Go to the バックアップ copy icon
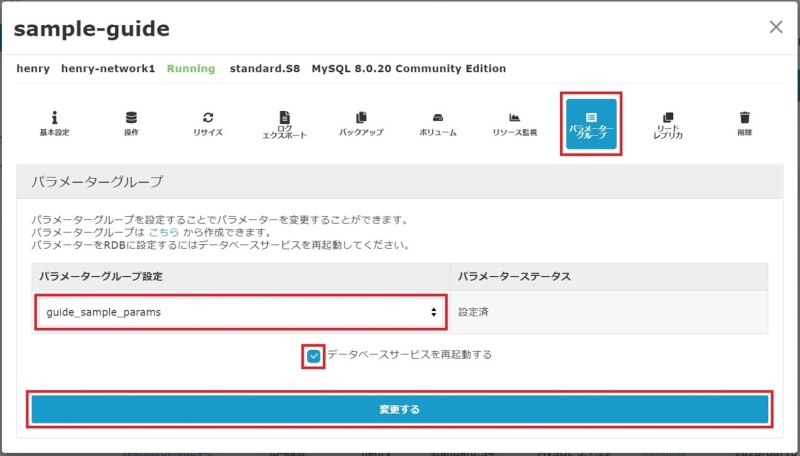Image resolution: width=800 pixels, height=456 pixels. click(x=361, y=123)
